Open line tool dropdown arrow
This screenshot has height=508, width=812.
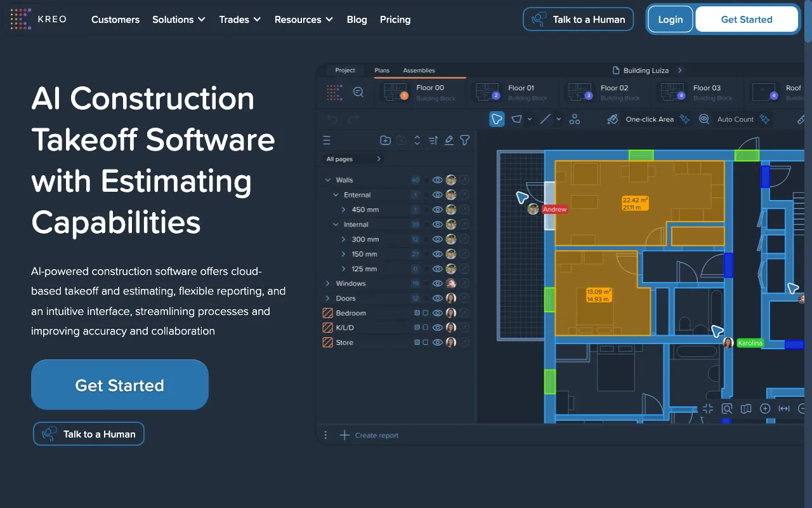558,119
